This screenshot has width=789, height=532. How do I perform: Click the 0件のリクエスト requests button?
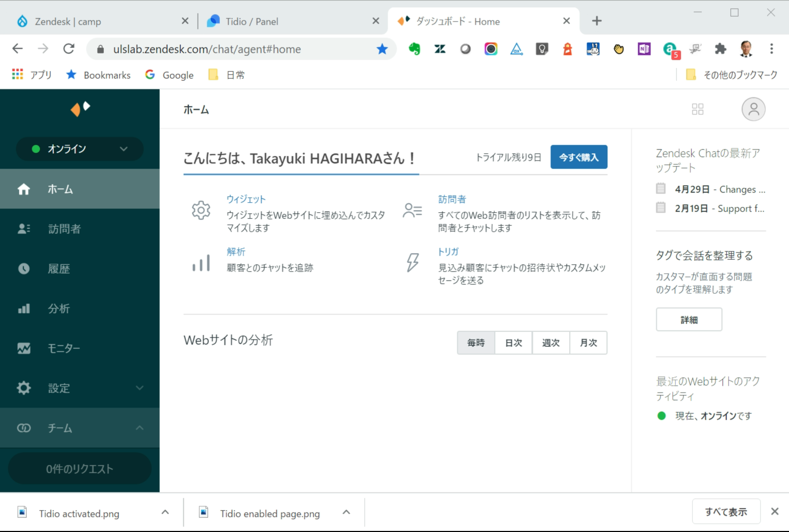[80, 469]
